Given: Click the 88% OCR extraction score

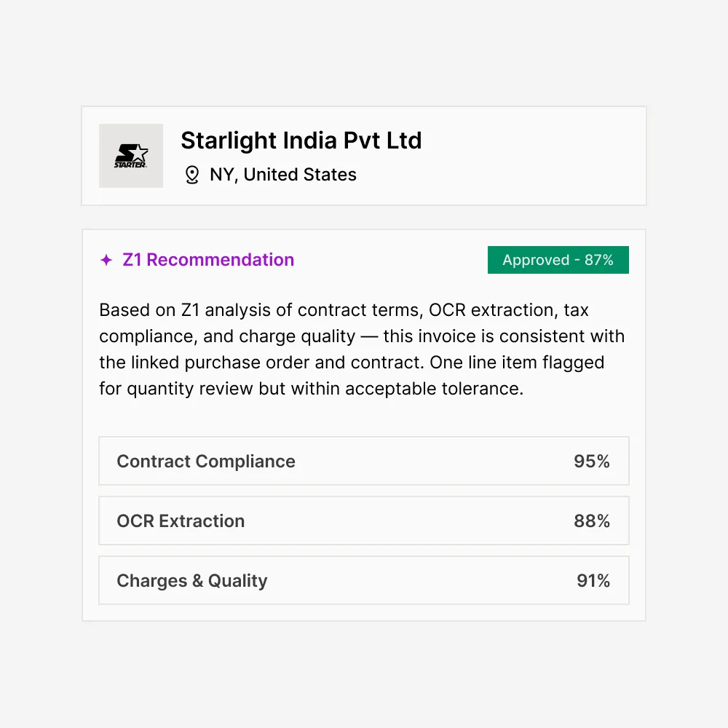Looking at the screenshot, I should coord(591,521).
